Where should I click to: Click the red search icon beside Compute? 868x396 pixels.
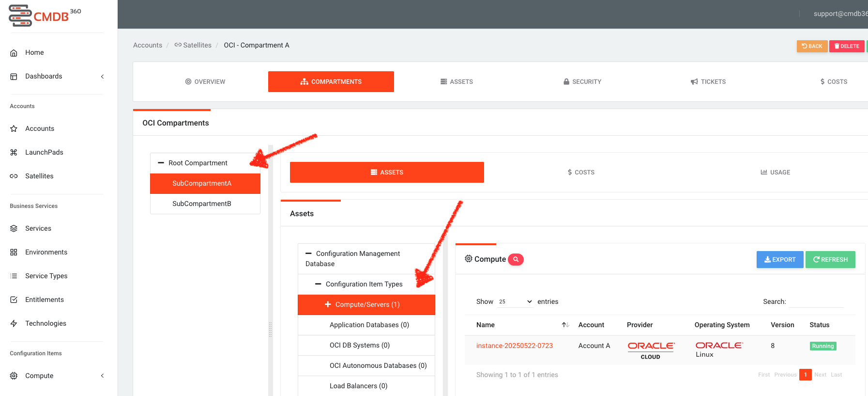[x=516, y=260]
